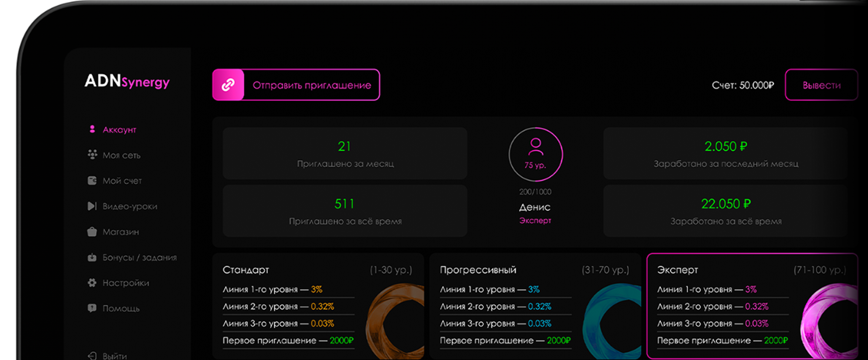
Task: Click Первое приглашение row in Эксперт card
Action: tap(723, 341)
